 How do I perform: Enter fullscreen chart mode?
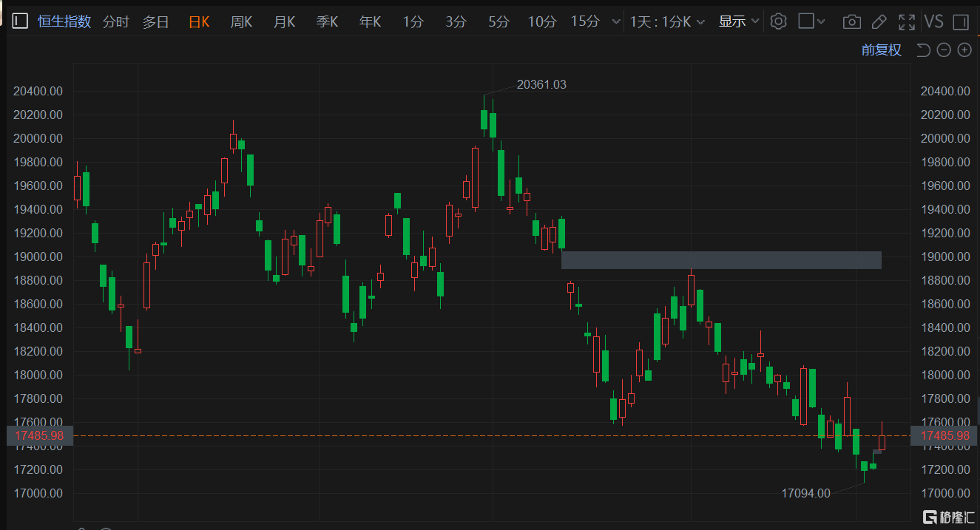tap(906, 22)
